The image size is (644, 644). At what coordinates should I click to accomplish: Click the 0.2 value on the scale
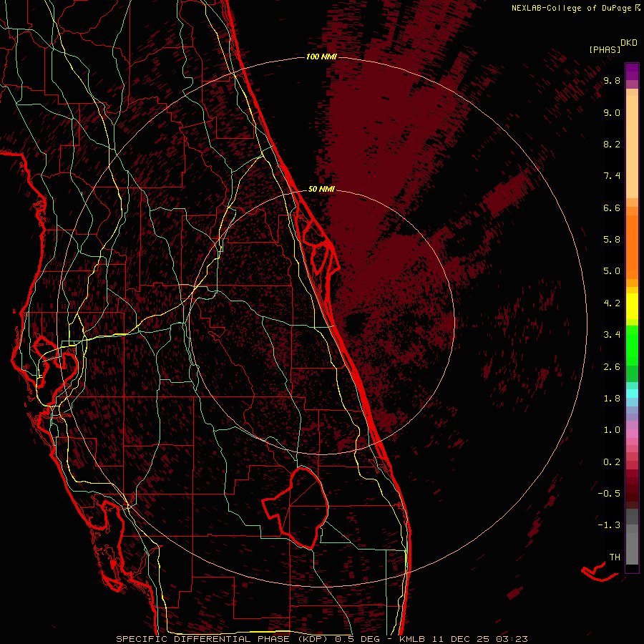612,462
